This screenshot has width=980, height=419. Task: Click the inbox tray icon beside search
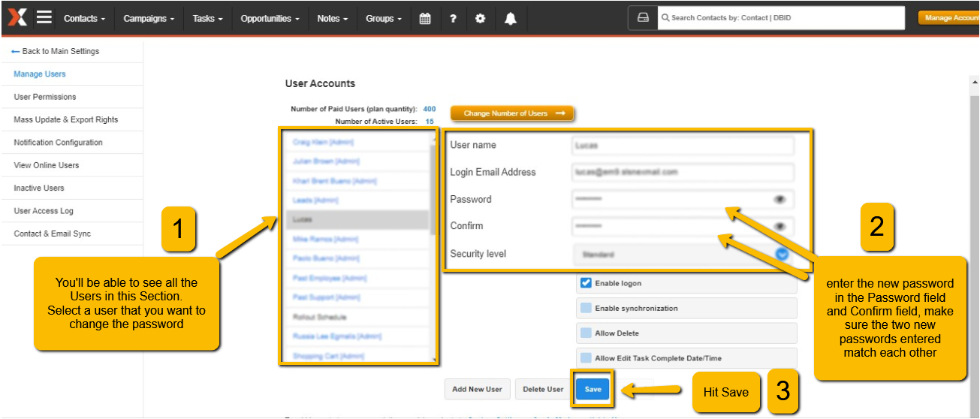(642, 18)
